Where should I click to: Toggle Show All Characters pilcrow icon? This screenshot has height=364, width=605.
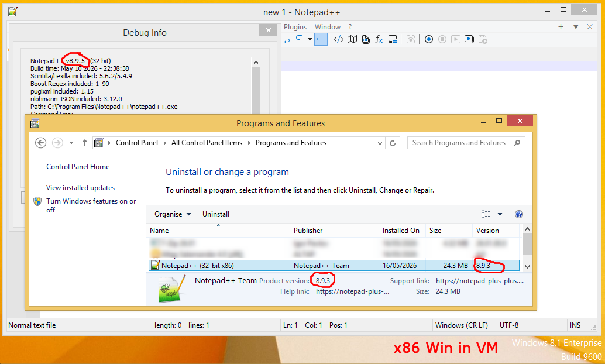coord(299,39)
